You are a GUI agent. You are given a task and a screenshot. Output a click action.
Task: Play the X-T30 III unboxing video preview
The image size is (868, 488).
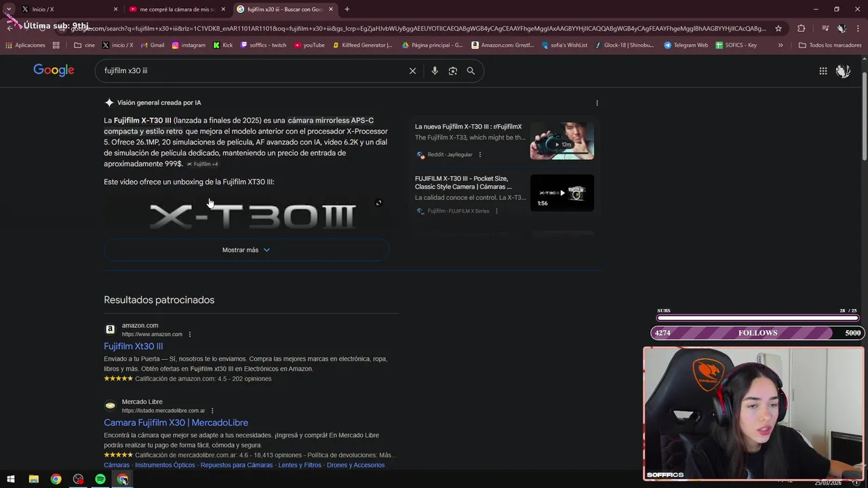pyautogui.click(x=246, y=215)
